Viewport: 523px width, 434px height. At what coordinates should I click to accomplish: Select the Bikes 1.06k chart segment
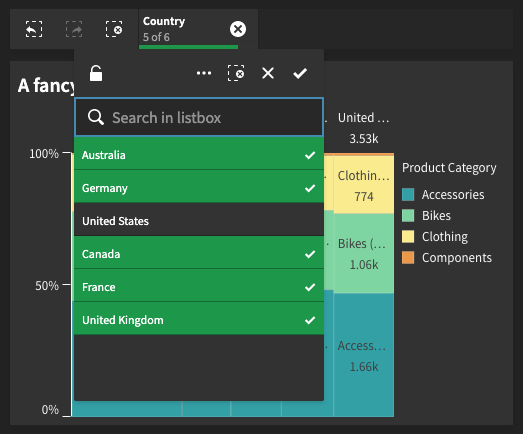(x=364, y=254)
